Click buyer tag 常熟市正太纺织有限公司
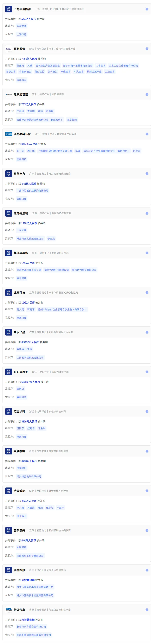 click(x=30, y=239)
